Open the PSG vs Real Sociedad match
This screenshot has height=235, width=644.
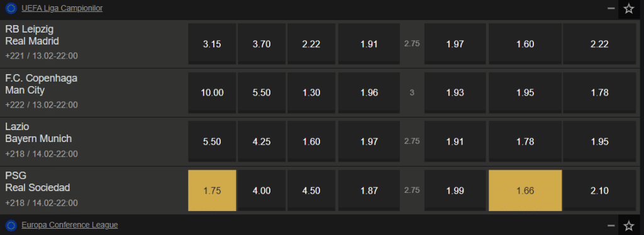(x=38, y=182)
